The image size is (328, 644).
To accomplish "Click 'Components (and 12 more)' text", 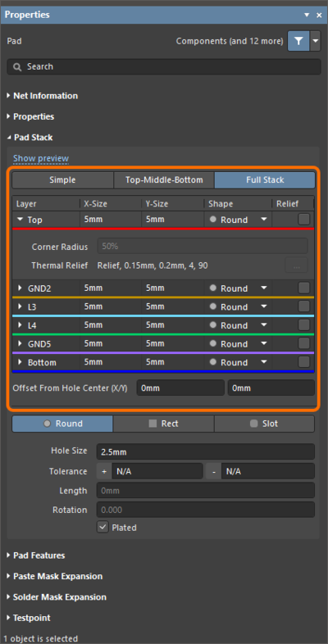I will point(230,41).
